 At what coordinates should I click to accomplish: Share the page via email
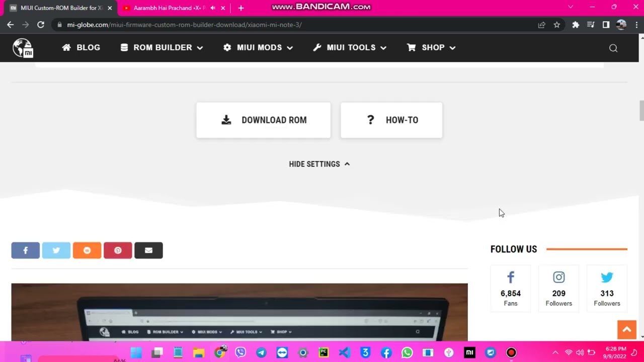click(x=148, y=250)
